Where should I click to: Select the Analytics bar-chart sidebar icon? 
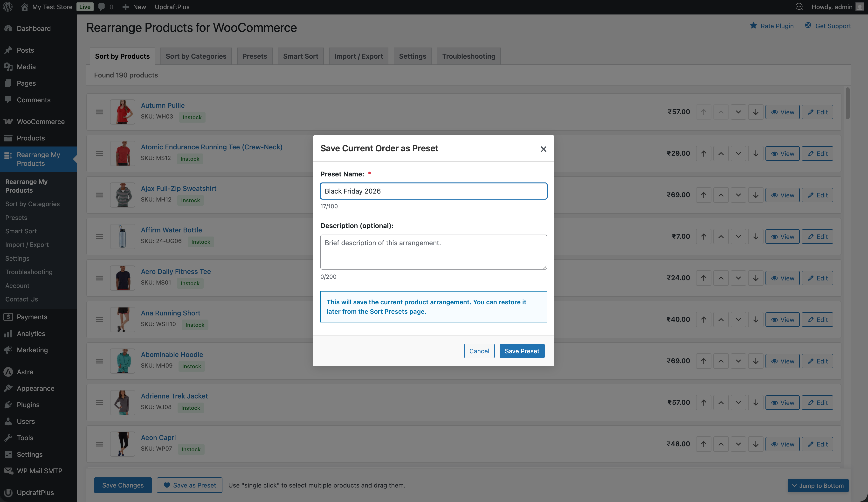click(8, 334)
